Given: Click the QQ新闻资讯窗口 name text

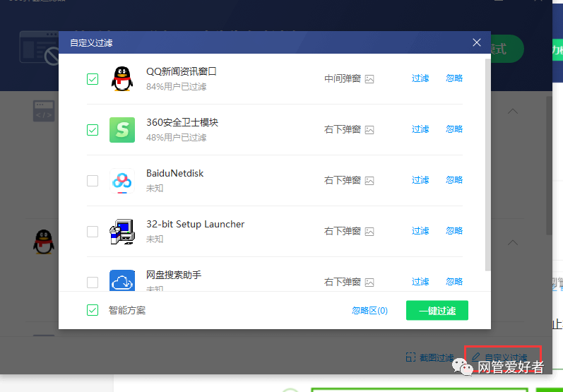Looking at the screenshot, I should (x=182, y=71).
